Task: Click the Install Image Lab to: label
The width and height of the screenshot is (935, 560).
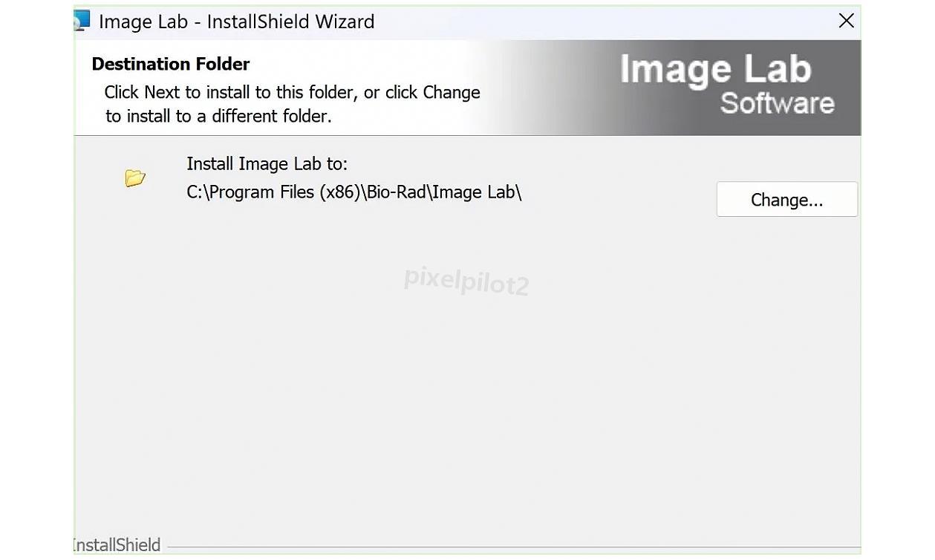Action: click(267, 163)
